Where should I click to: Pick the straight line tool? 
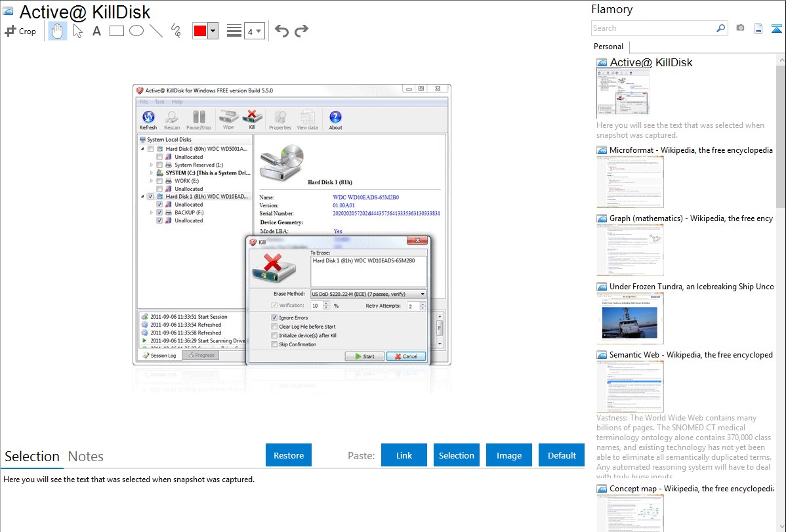coord(156,31)
